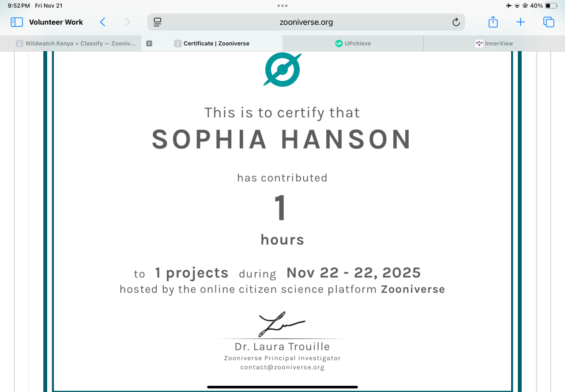Click the handwritten signature image
Image resolution: width=565 pixels, height=392 pixels.
coord(281,324)
